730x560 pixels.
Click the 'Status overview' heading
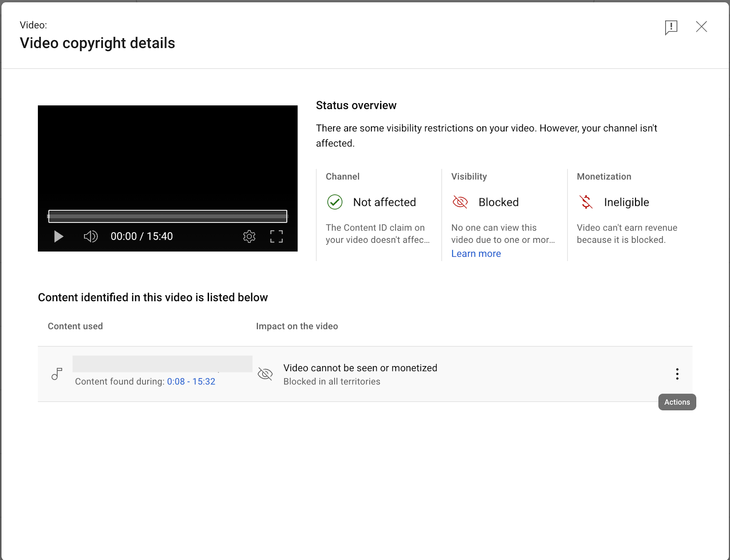click(356, 105)
